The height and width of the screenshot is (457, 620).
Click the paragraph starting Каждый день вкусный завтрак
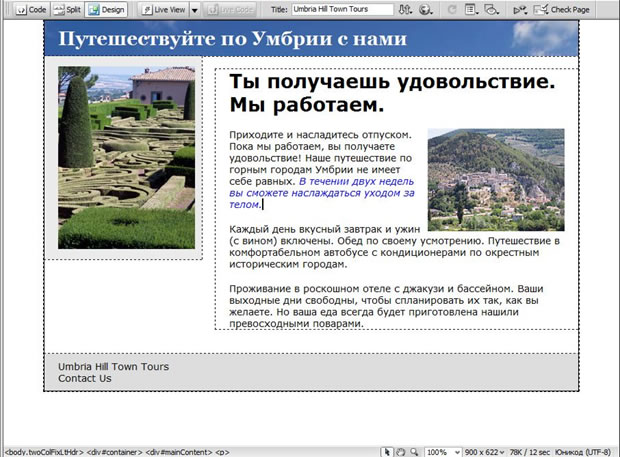(394, 246)
